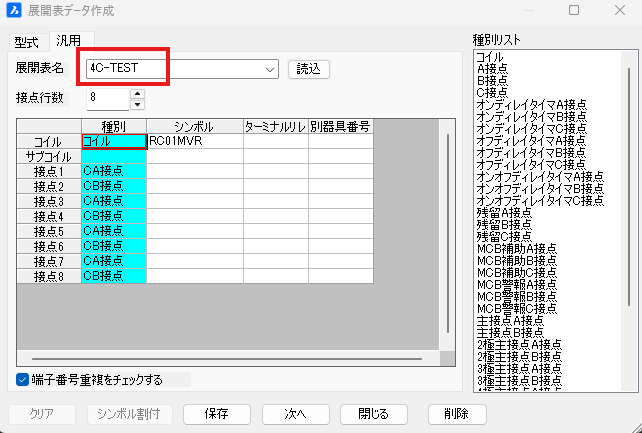The height and width of the screenshot is (433, 642).
Task: Click the table's horizontal scrollbar
Action: [x=227, y=359]
